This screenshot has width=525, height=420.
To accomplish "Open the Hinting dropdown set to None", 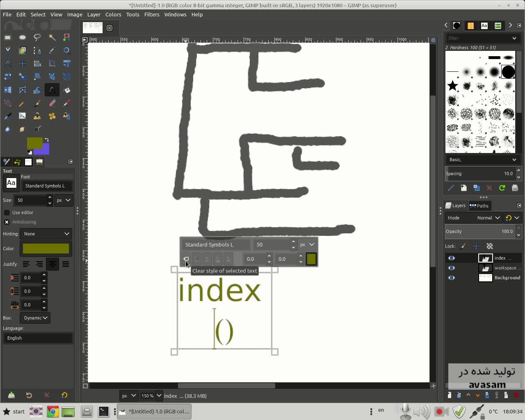I will click(x=46, y=234).
